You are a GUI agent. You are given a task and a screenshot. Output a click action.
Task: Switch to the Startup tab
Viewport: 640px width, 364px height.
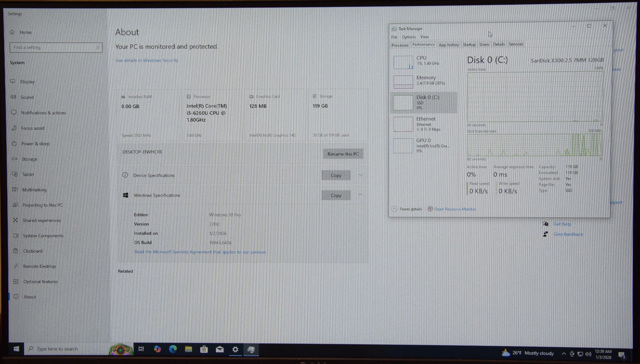469,45
